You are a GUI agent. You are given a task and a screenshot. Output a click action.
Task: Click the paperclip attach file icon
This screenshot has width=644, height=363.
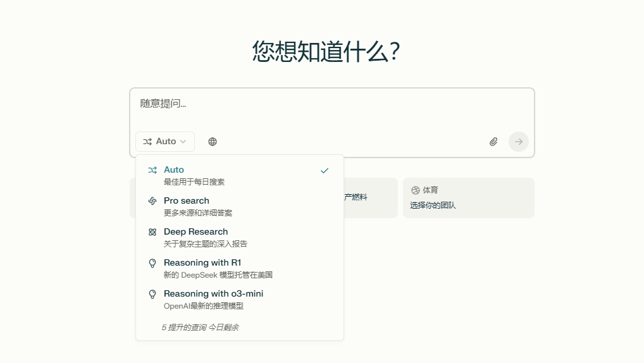pyautogui.click(x=493, y=142)
